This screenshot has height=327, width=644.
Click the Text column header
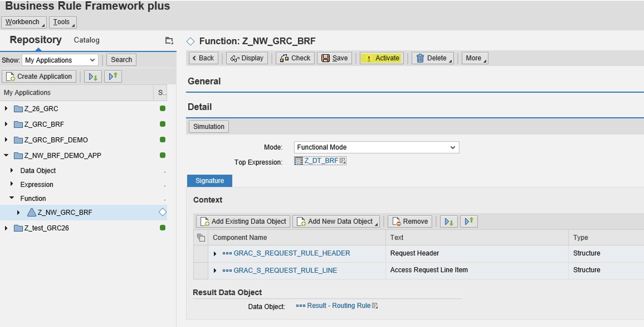pyautogui.click(x=477, y=238)
